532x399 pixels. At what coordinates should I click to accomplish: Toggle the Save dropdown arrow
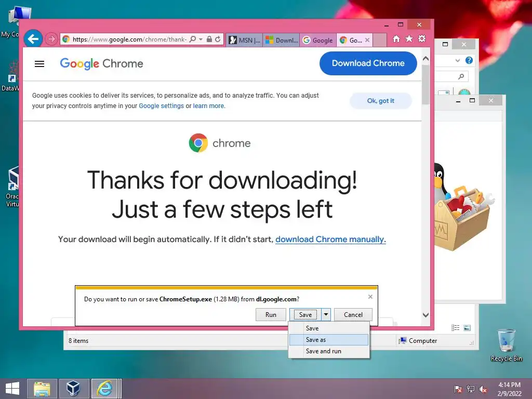tap(326, 314)
